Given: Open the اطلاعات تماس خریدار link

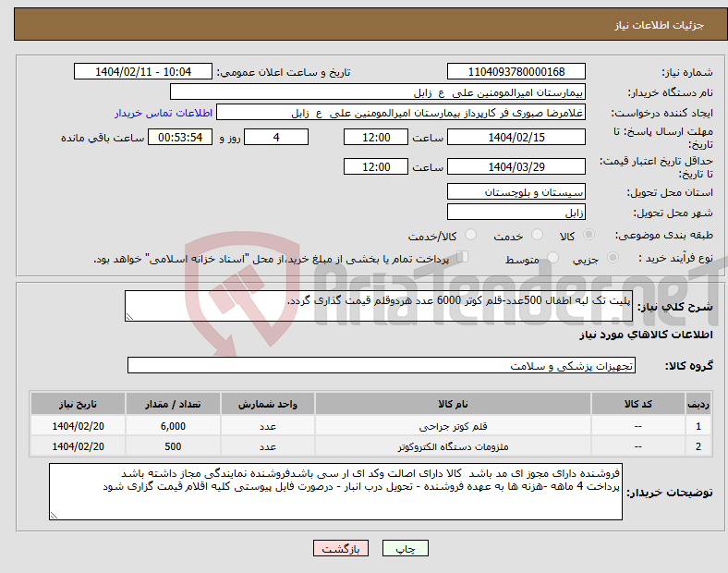Looking at the screenshot, I should click(x=164, y=113).
